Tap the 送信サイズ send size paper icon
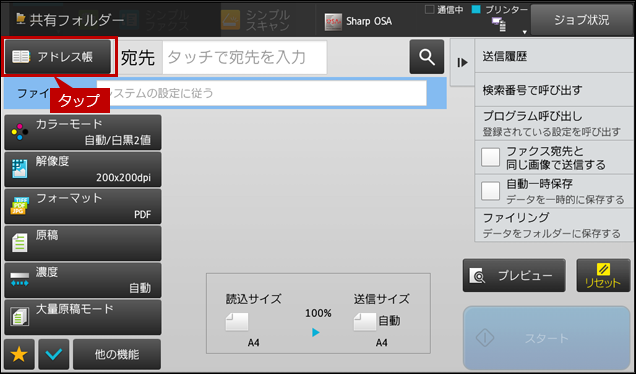Image resolution: width=636 pixels, height=374 pixels. [x=365, y=322]
